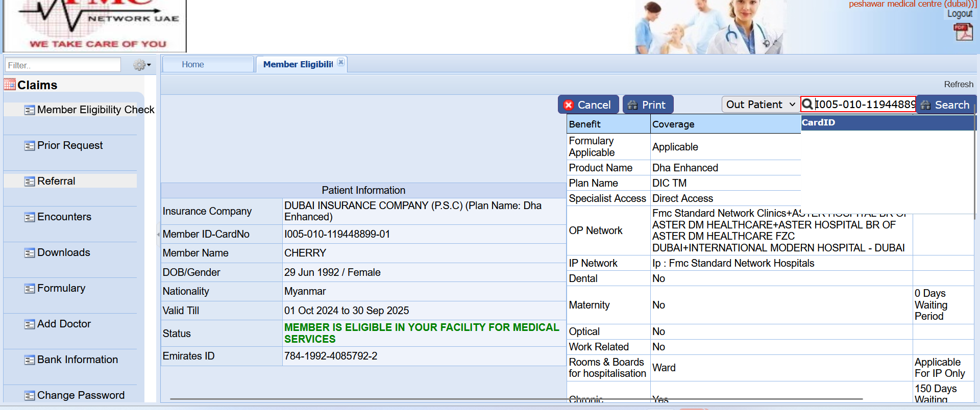Click the Bank Information list icon

click(x=30, y=360)
